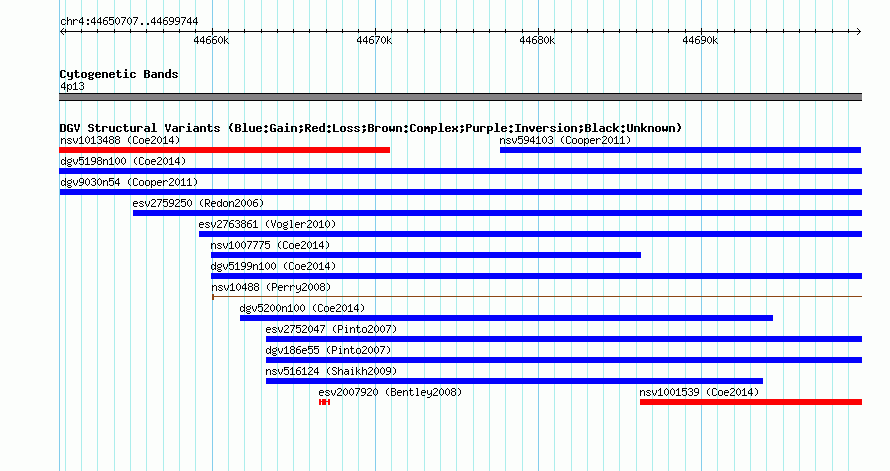
Task: Select the red nsv1013488 loss bar
Action: [x=225, y=150]
